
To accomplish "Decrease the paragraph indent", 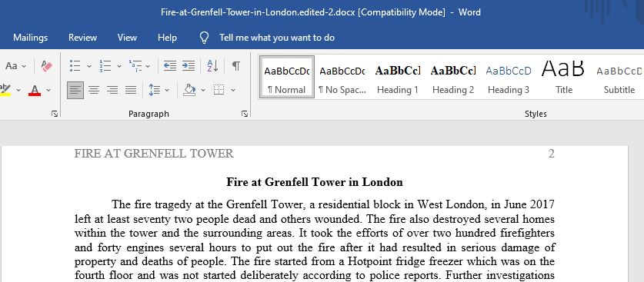I will click(169, 65).
